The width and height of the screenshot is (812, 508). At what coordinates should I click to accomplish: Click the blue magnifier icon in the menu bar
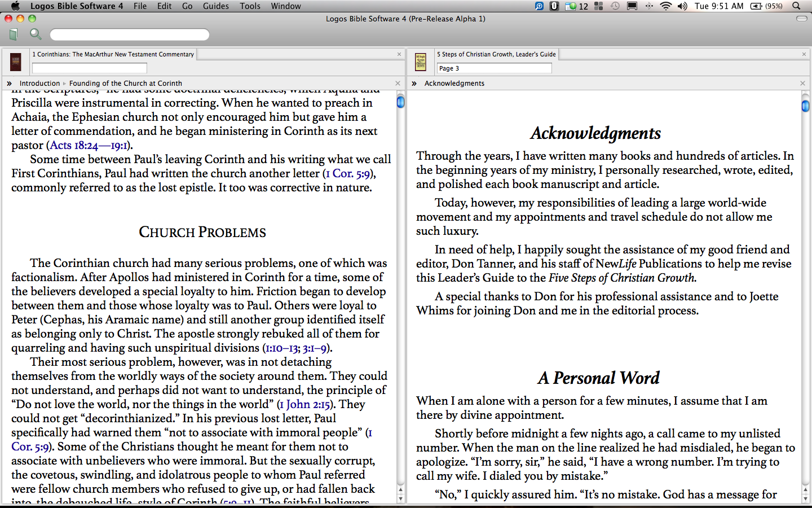coord(540,6)
